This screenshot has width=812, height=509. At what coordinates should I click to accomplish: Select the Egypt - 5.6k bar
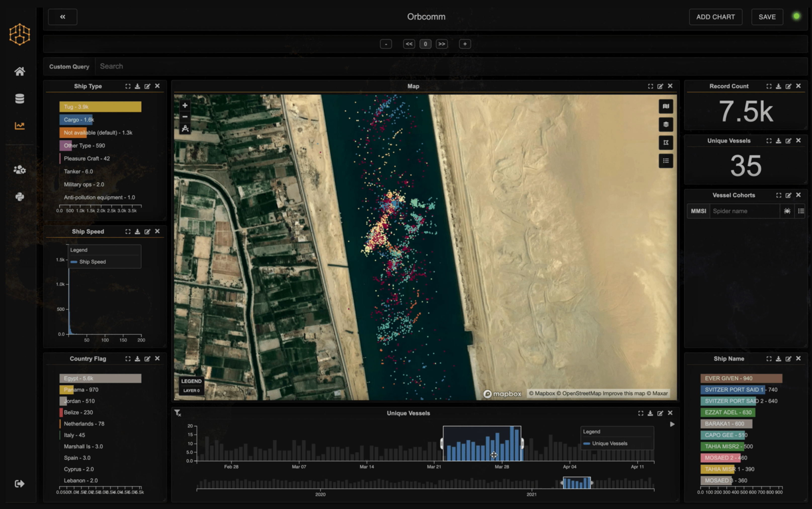click(x=100, y=378)
